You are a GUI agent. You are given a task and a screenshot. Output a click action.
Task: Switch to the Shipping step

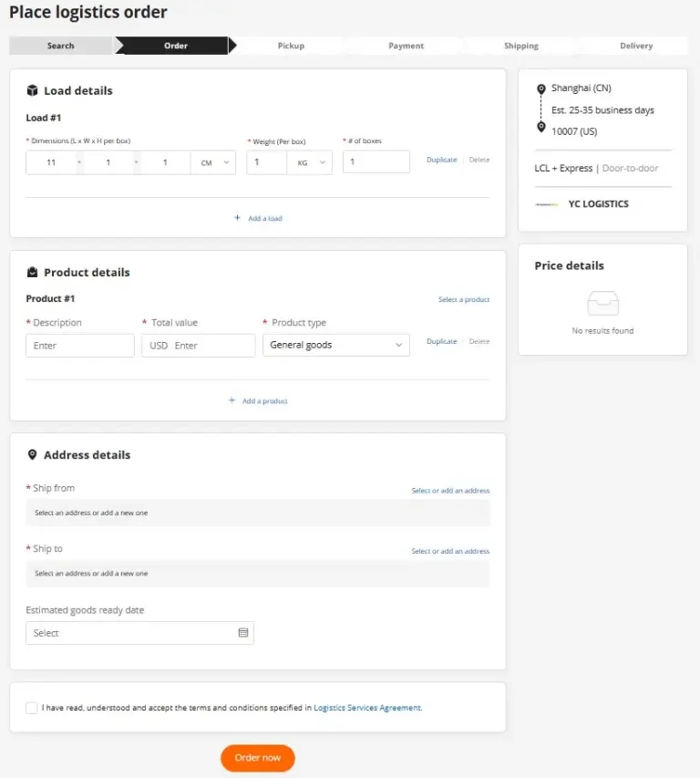coord(520,45)
